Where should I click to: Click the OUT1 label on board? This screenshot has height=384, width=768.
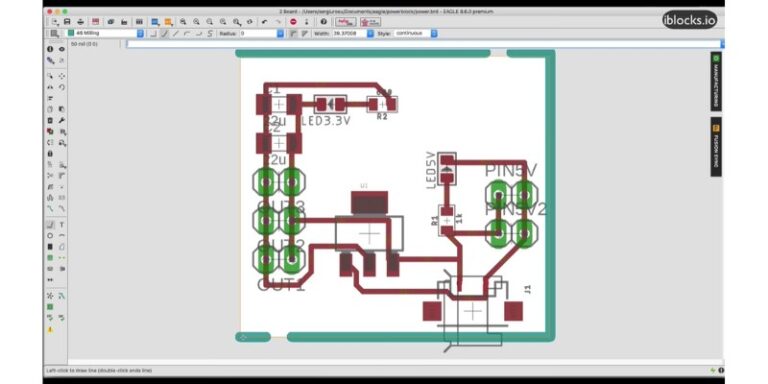click(x=281, y=285)
